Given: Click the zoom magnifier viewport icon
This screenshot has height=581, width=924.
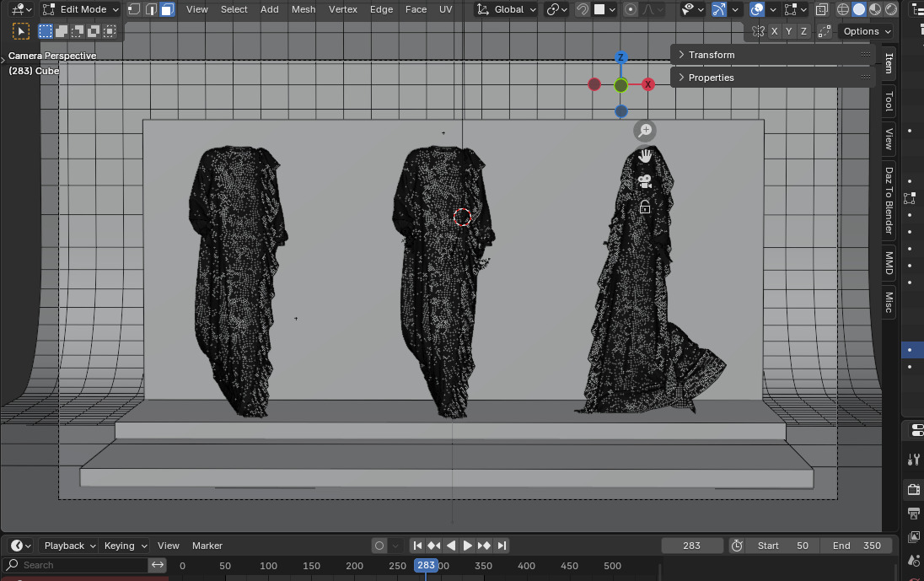Looking at the screenshot, I should tap(645, 130).
